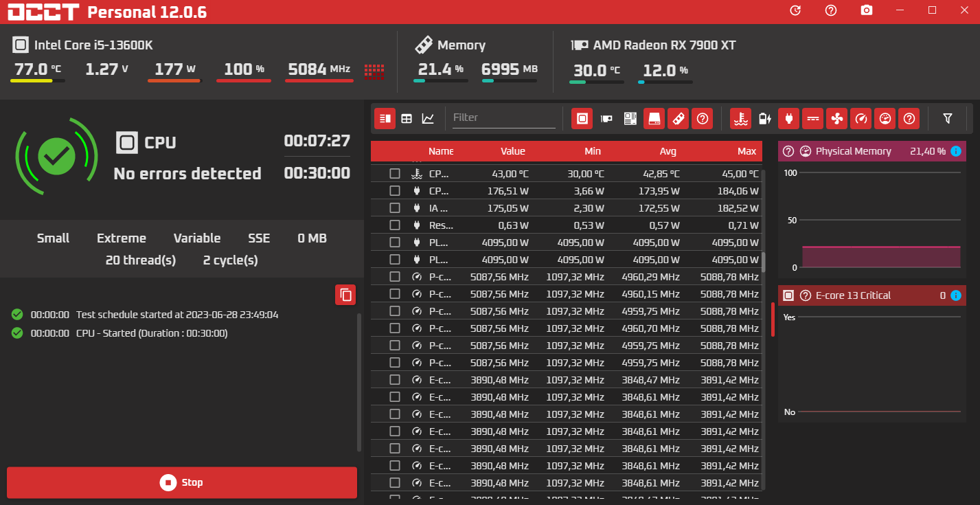Check the box for the 43,00 °C row

coord(395,173)
